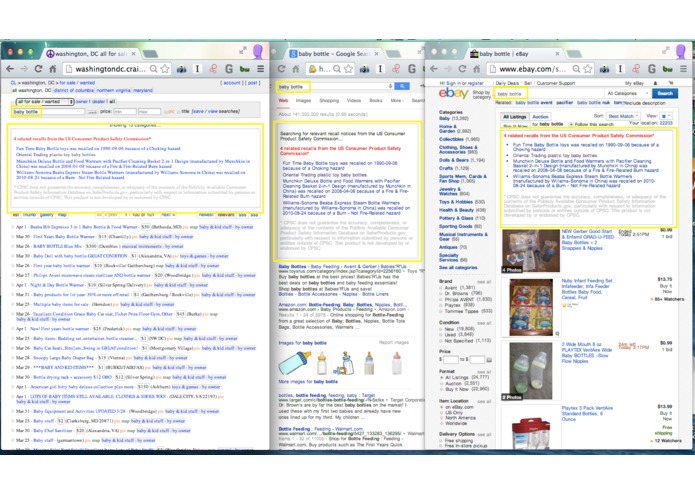695x494 pixels.
Task: Switch to Google Books tab
Action: tap(375, 101)
